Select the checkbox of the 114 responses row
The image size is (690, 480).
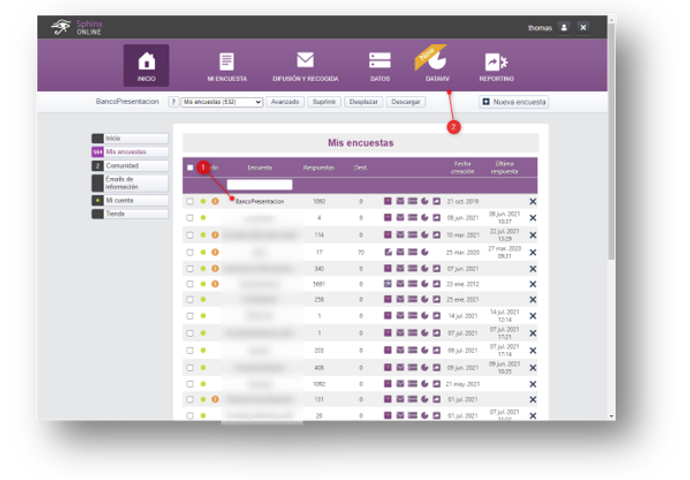[190, 235]
